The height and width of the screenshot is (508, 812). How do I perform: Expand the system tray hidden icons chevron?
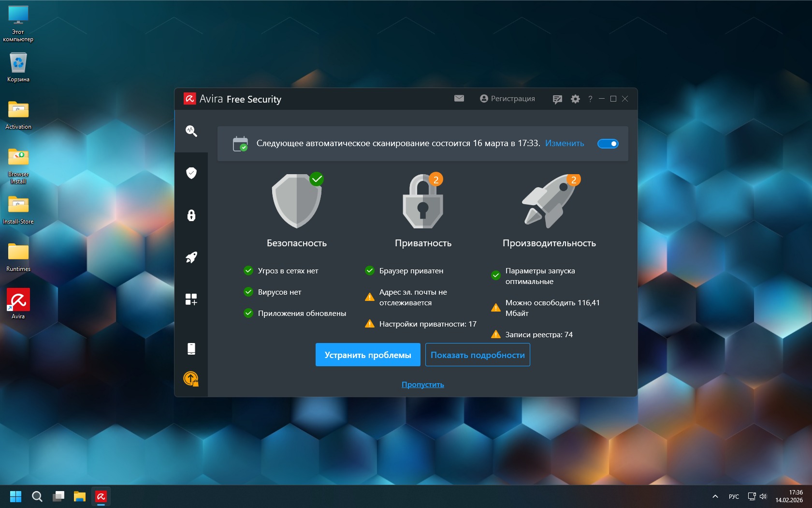[715, 496]
